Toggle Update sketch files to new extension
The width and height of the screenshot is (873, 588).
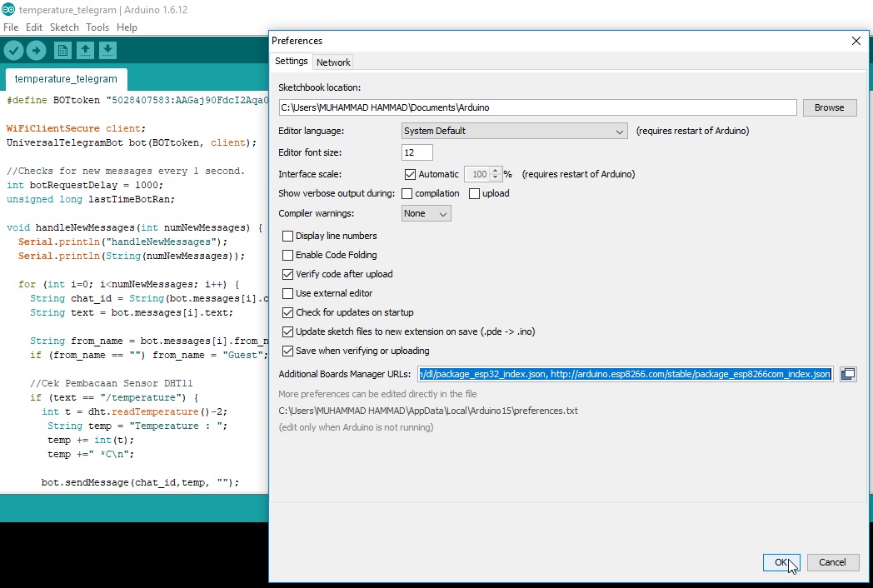(x=288, y=331)
